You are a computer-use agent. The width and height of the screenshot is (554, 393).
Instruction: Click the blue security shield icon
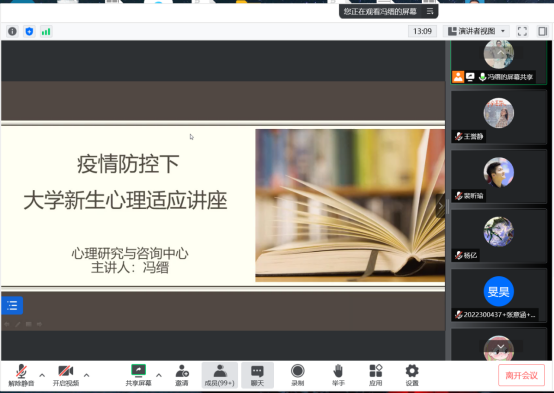click(x=29, y=31)
